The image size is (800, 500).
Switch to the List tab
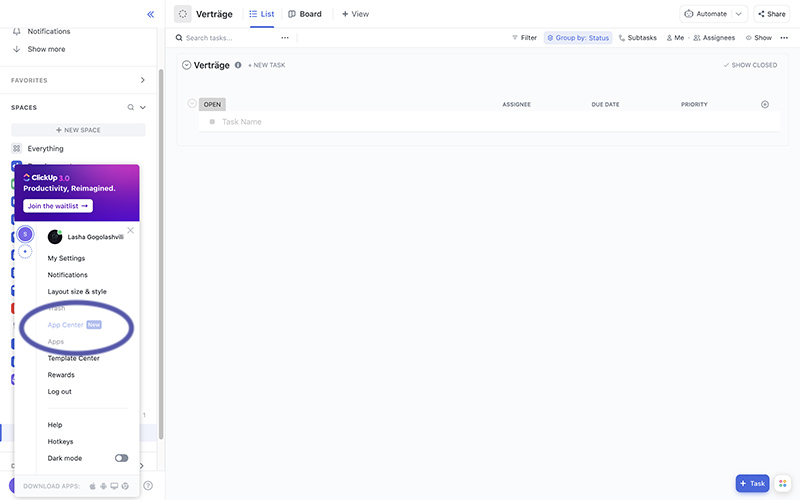tap(262, 14)
